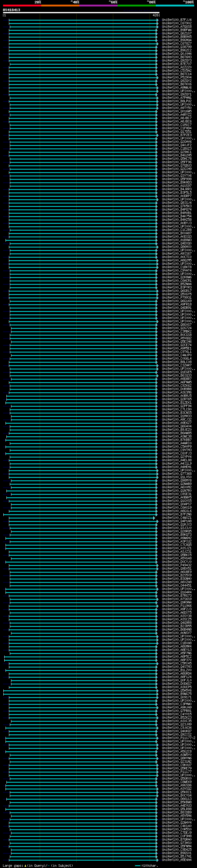
Task: Click the green ~80% identity legend segment
Action: tap(137, 6)
